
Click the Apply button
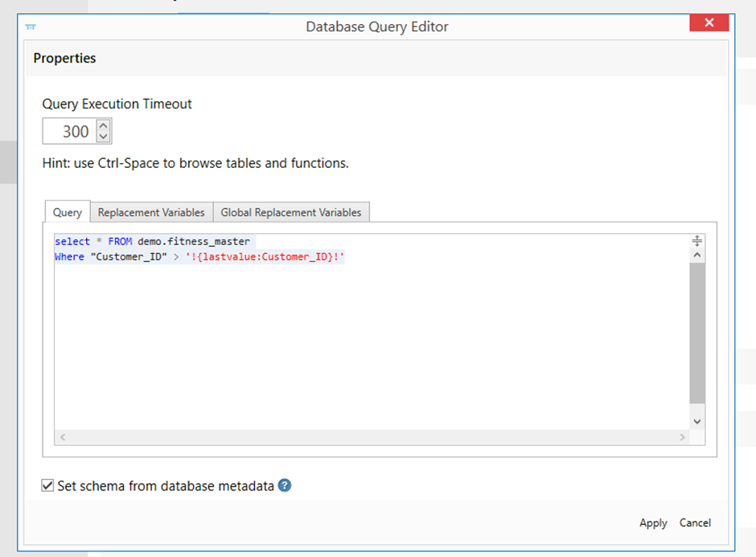point(653,522)
